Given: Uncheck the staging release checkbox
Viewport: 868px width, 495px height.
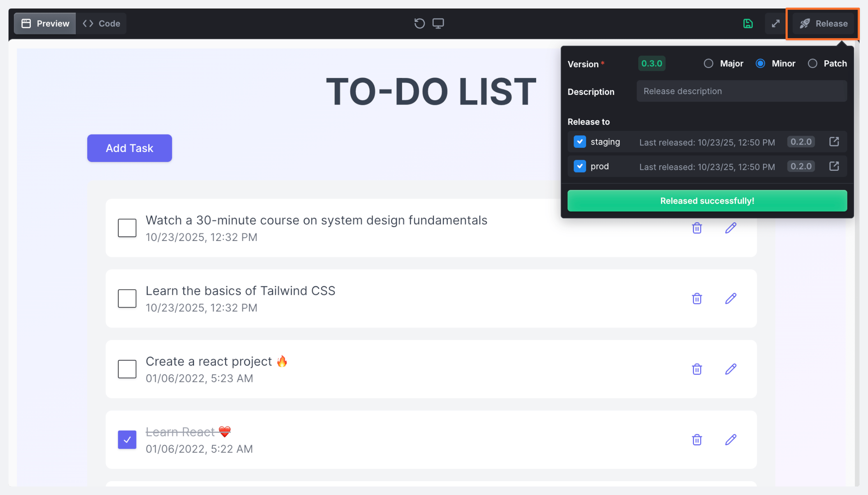Looking at the screenshot, I should [x=580, y=142].
